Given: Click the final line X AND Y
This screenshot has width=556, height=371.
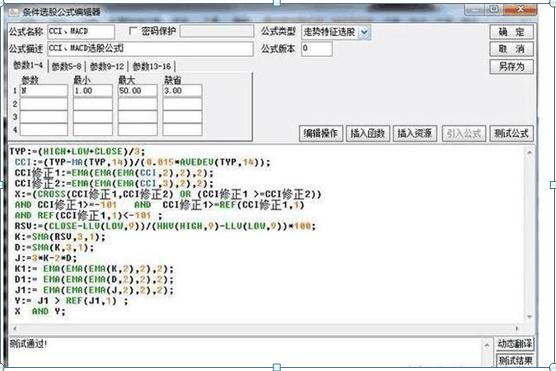Looking at the screenshot, I should point(40,311).
